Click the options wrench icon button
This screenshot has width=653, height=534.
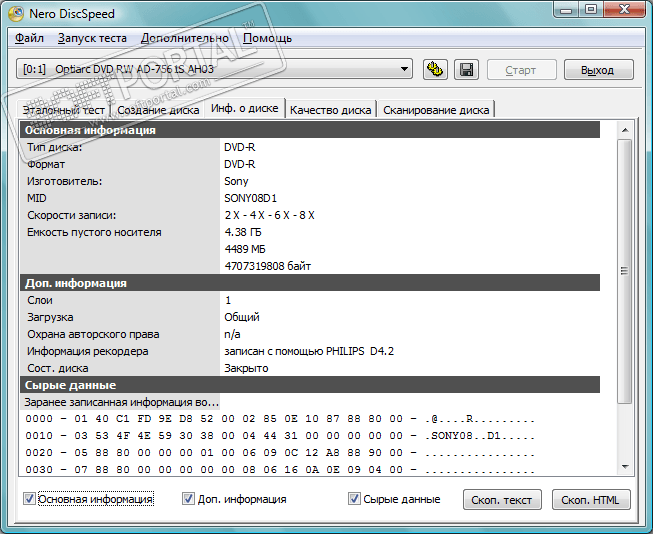pyautogui.click(x=435, y=69)
